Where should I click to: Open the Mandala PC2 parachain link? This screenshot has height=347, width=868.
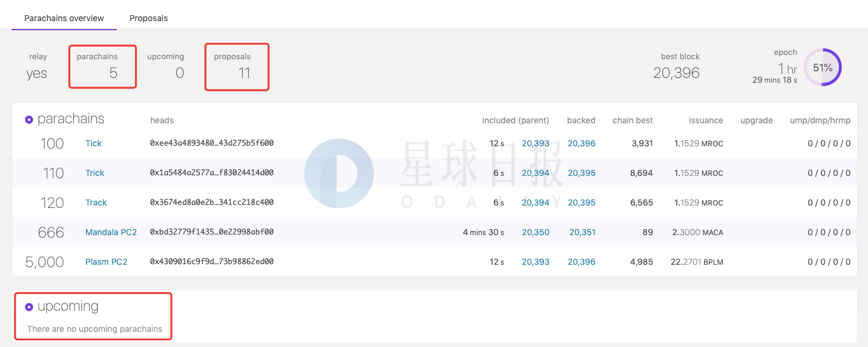(x=111, y=232)
